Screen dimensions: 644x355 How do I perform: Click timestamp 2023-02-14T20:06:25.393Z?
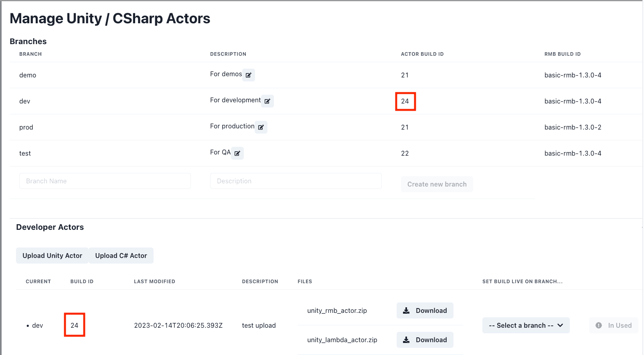point(178,325)
